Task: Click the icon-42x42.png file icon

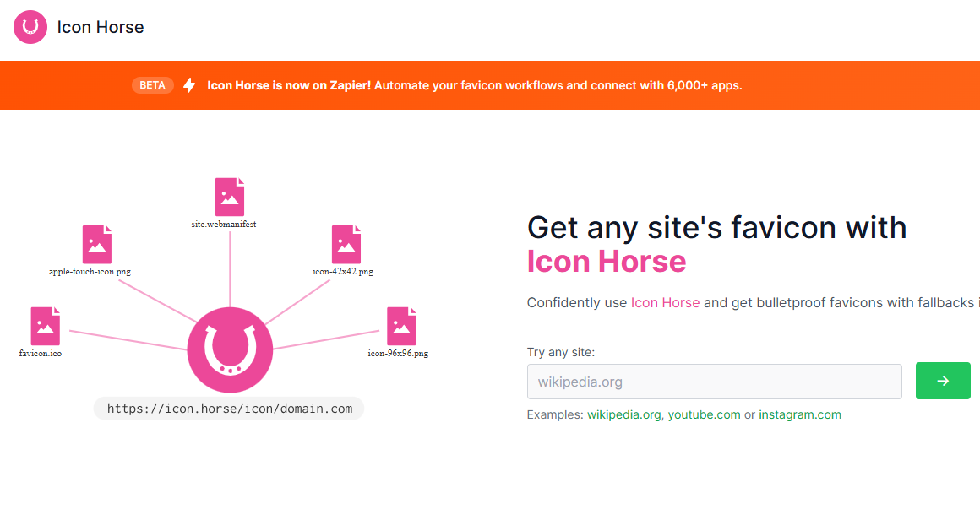Action: 346,244
